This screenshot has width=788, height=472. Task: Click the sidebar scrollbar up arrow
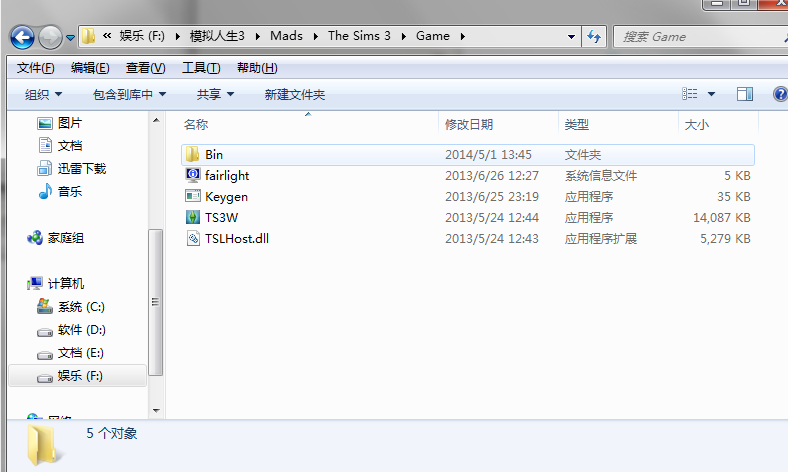[x=156, y=120]
